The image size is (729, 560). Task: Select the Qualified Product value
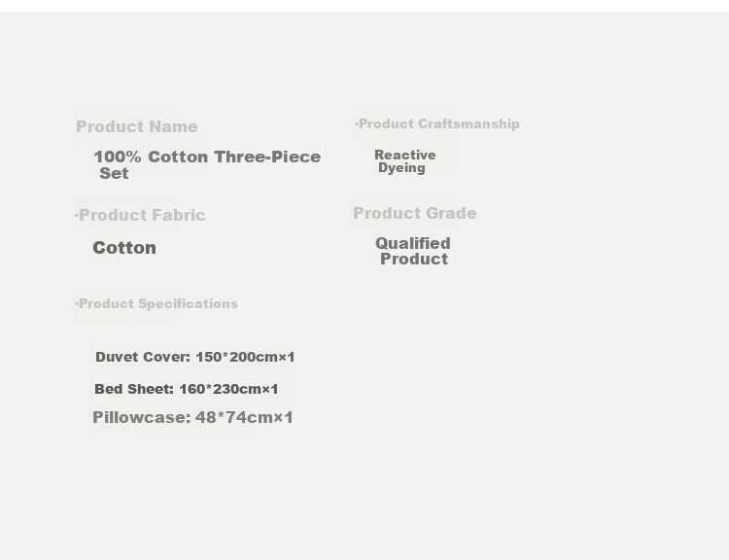(413, 251)
